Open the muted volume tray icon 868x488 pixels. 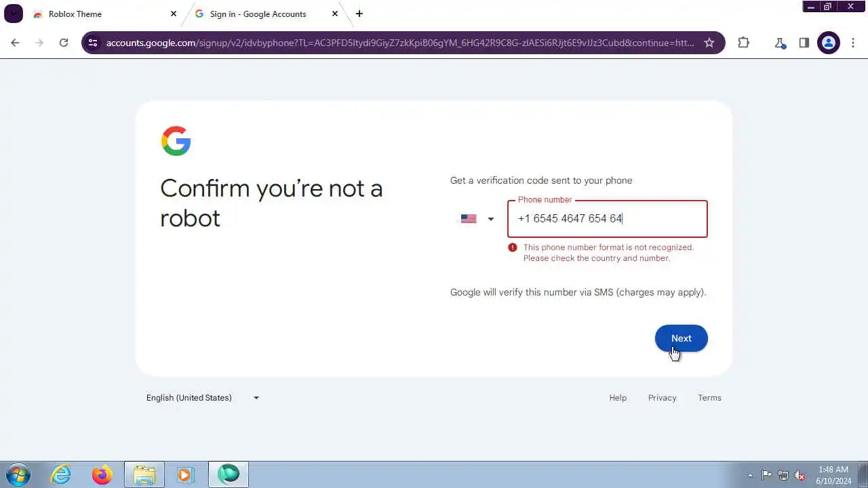click(800, 475)
